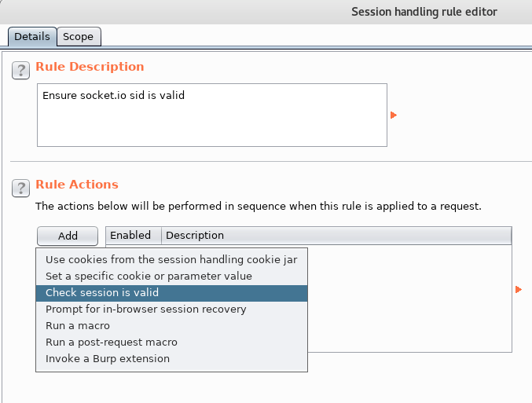This screenshot has height=403, width=532.
Task: Click the Session handling rule editor title
Action: click(x=424, y=12)
